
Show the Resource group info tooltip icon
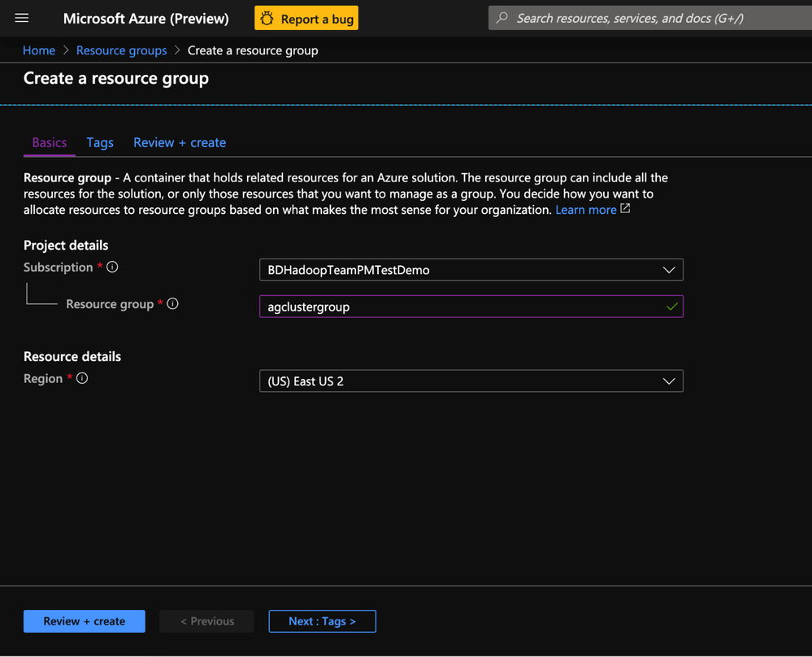pyautogui.click(x=172, y=303)
